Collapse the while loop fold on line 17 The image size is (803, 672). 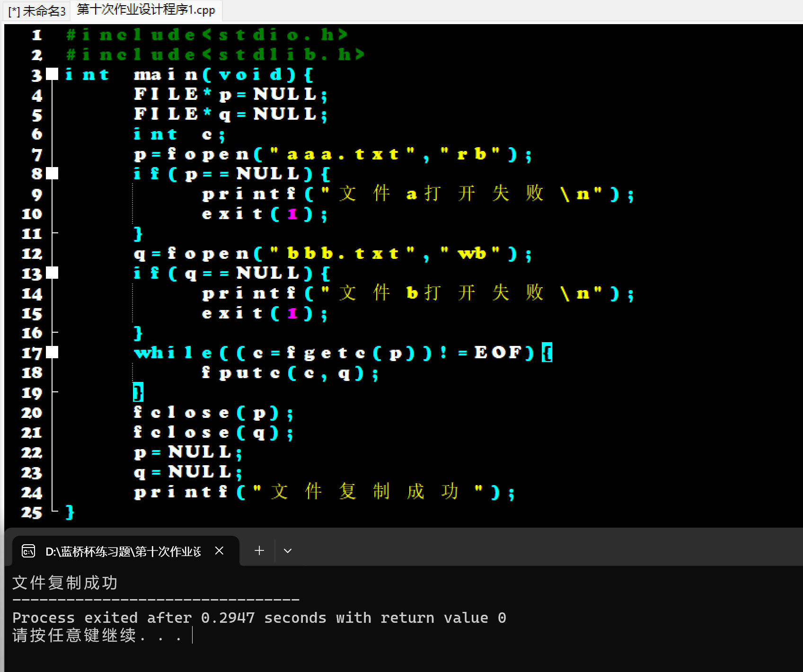[53, 353]
